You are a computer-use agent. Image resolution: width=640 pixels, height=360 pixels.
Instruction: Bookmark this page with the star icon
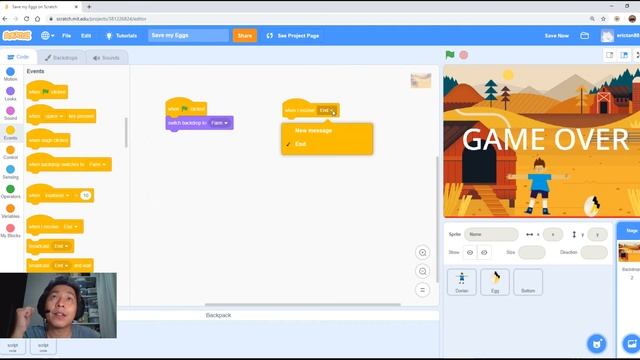coord(603,19)
